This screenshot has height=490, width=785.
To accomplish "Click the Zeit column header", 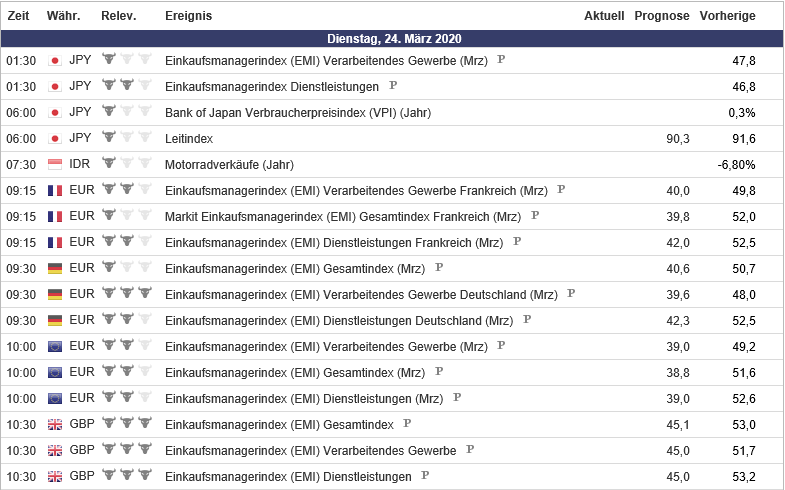I will coord(18,16).
